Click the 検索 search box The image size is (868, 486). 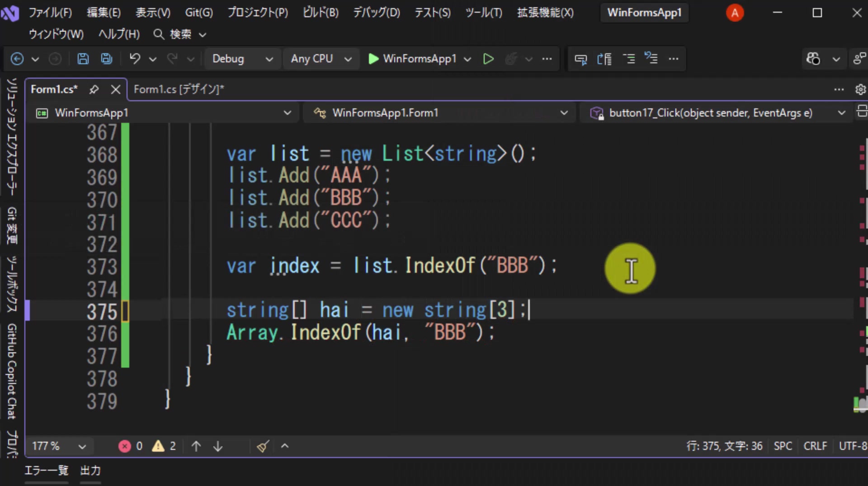coord(179,34)
